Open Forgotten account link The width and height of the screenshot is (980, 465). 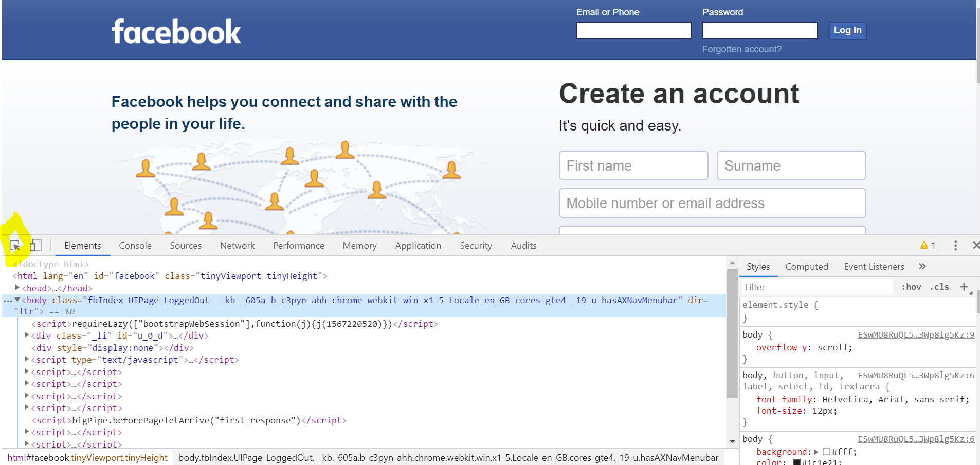[x=741, y=49]
